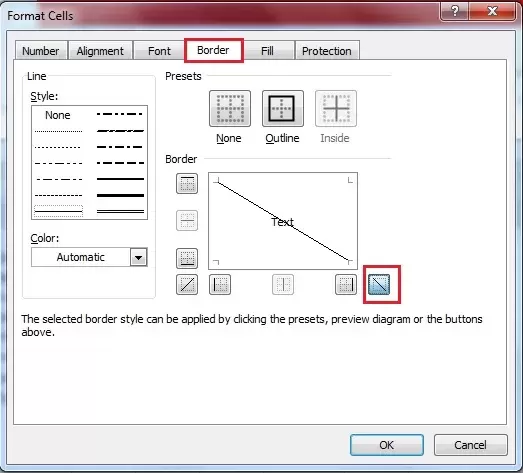Toggle the highlighted diagonal down border button
Image resolution: width=523 pixels, height=473 pixels.
[379, 285]
